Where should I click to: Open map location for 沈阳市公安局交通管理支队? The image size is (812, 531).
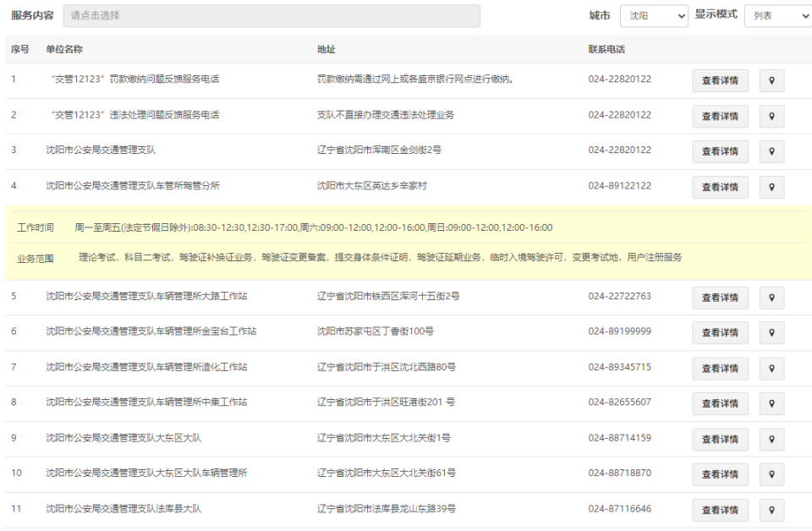771,151
